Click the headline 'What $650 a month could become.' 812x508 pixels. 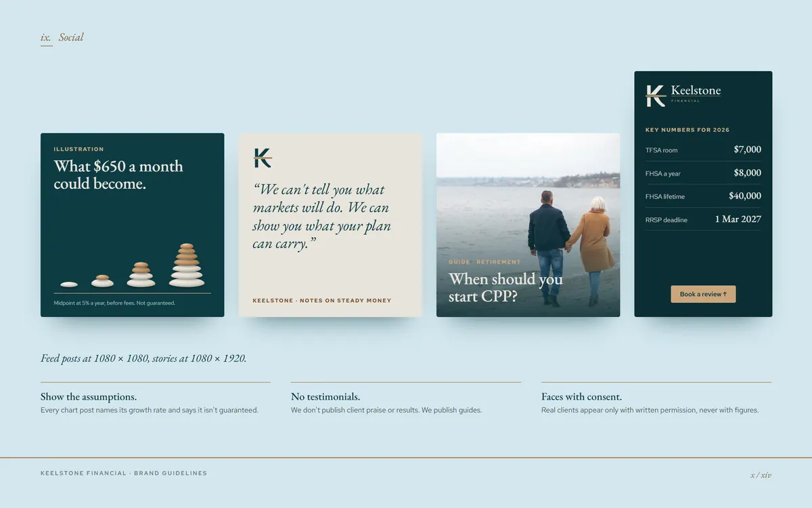coord(118,175)
